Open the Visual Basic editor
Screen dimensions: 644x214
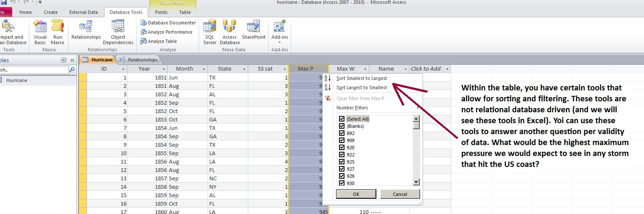click(x=40, y=32)
